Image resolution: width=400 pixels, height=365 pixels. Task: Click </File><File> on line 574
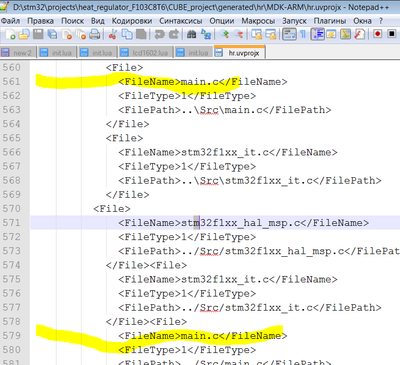click(x=146, y=265)
